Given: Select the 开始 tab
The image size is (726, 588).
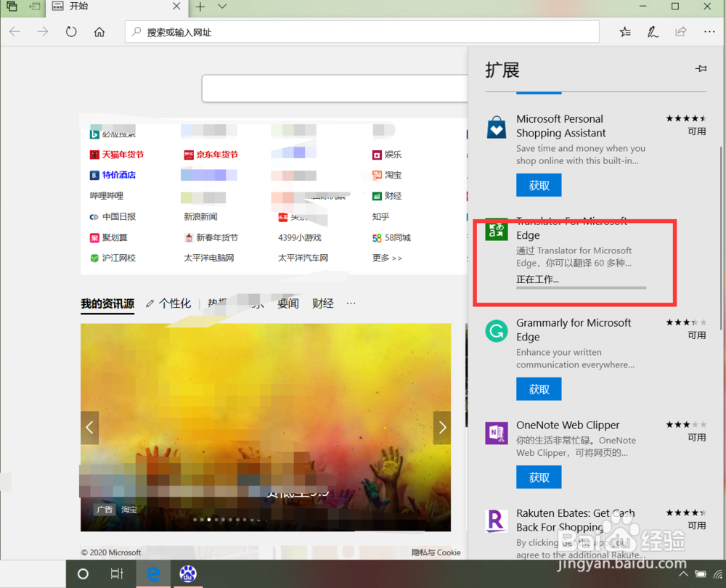Looking at the screenshot, I should (117, 7).
